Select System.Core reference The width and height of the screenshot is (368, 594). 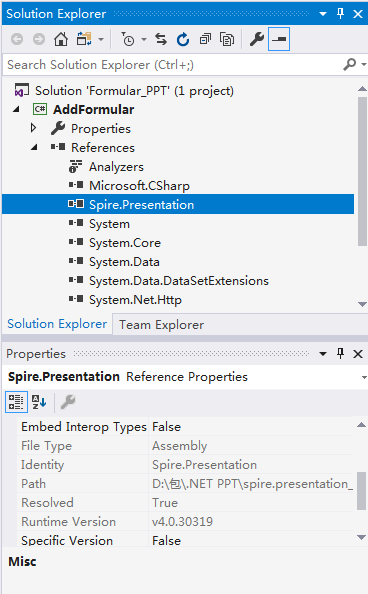pos(125,243)
